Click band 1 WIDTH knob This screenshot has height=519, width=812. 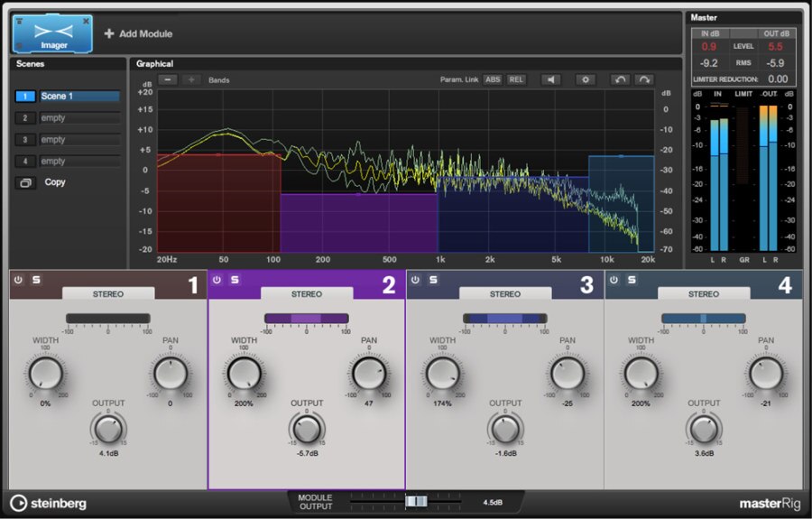46,374
